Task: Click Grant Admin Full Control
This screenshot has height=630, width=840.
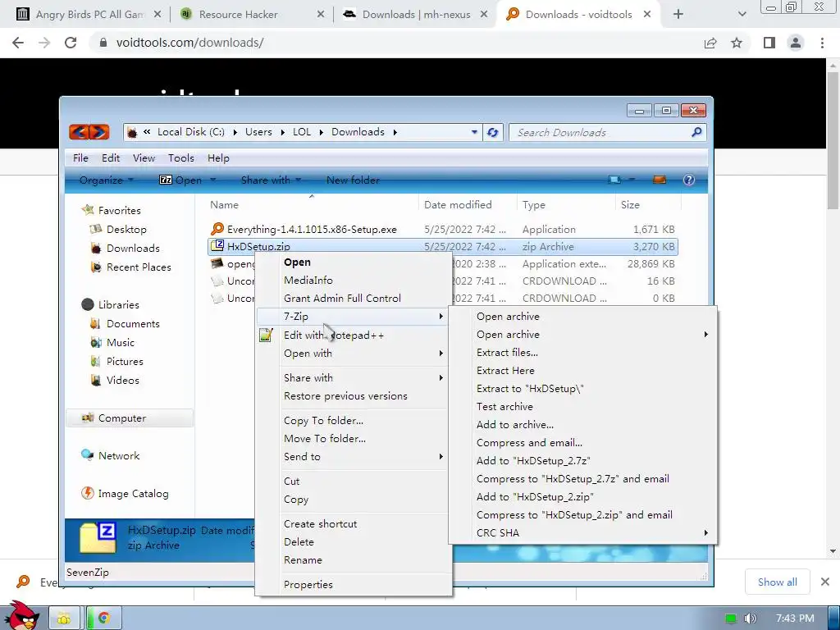Action: (x=342, y=298)
